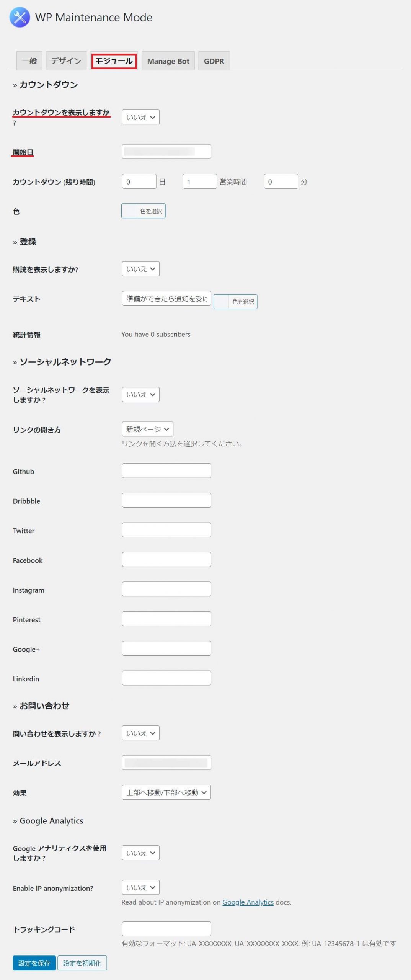Expand the 購読を表示しますか dropdown
Image resolution: width=411 pixels, height=980 pixels.
(x=140, y=269)
